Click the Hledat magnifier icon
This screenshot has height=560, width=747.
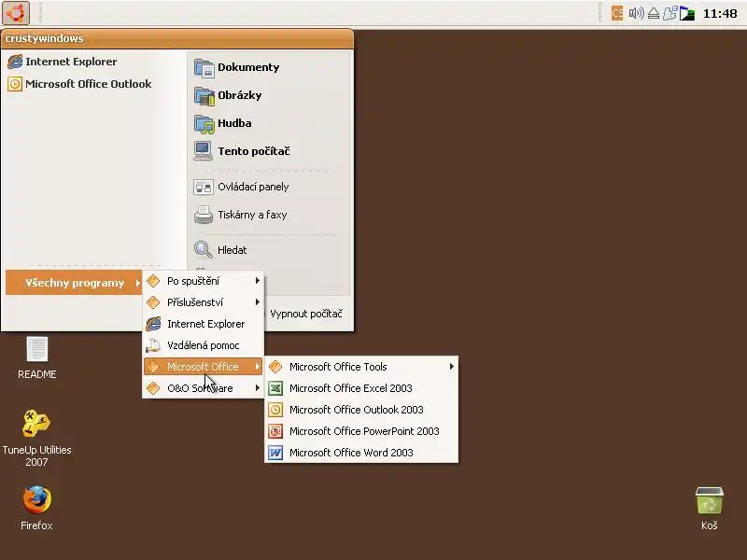coord(204,249)
